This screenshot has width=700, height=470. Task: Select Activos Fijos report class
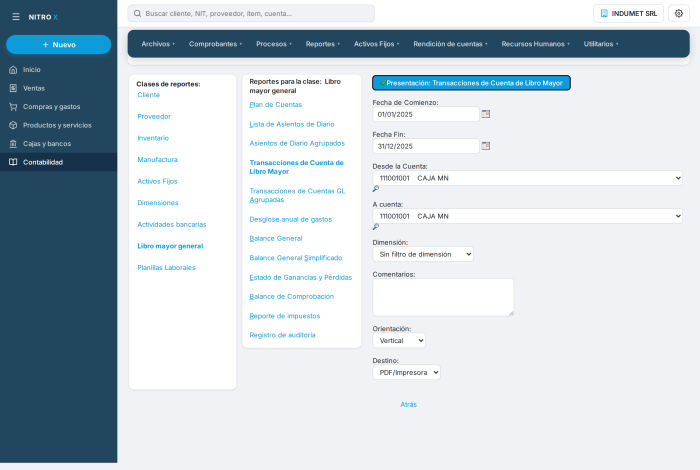pos(158,181)
